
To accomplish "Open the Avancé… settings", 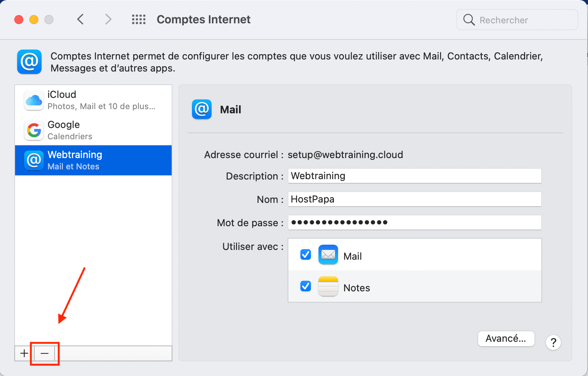I will click(506, 339).
